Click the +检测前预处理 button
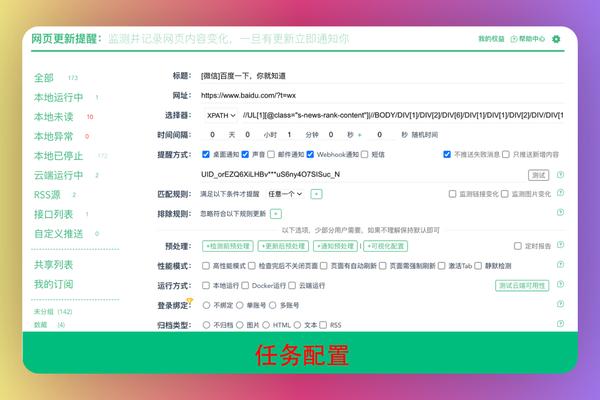 point(228,246)
